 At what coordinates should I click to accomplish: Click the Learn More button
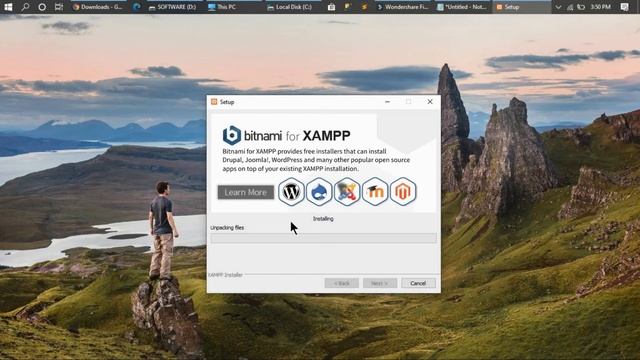coord(246,192)
